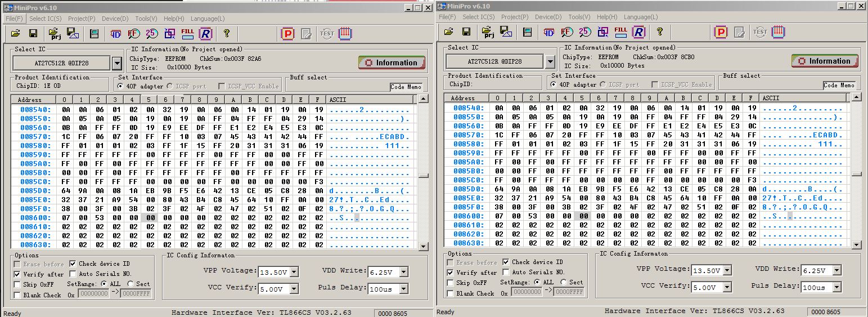Screen dimensions: 868x317
Task: Enable 'Blank Check' checkbox in right window
Action: 451,293
